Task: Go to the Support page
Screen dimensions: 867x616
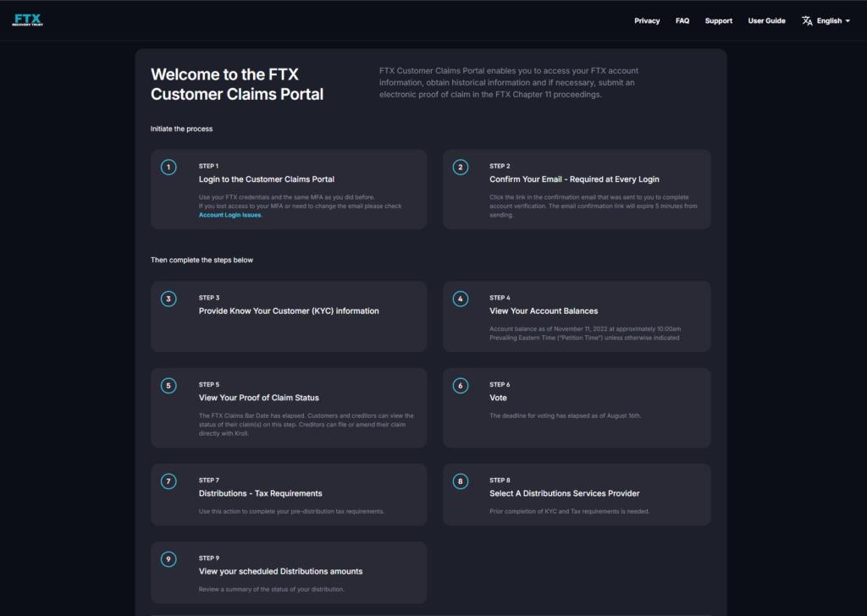Action: [718, 21]
